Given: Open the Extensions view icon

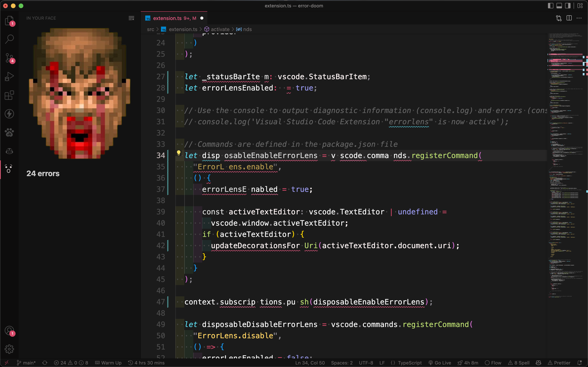Looking at the screenshot, I should [9, 95].
